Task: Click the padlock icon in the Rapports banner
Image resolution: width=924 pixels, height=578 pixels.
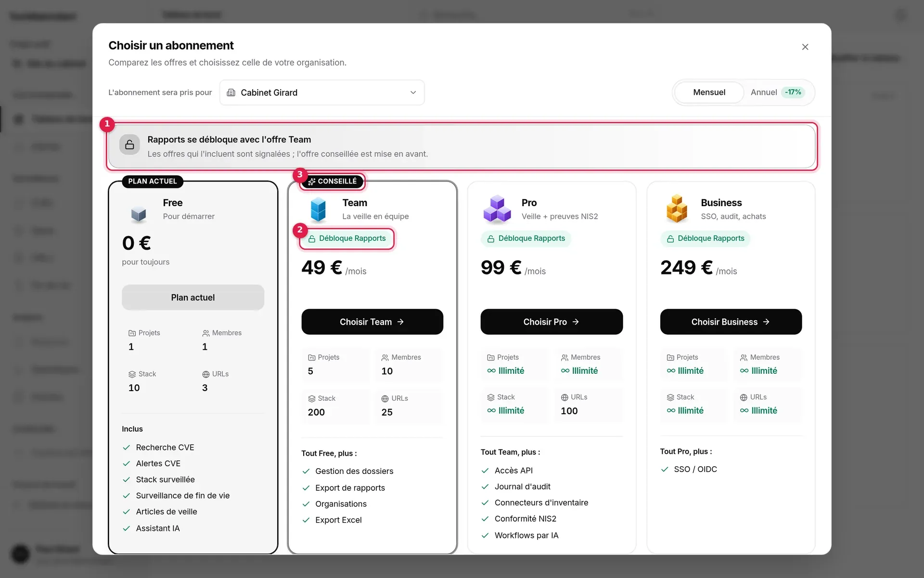Action: pyautogui.click(x=129, y=144)
